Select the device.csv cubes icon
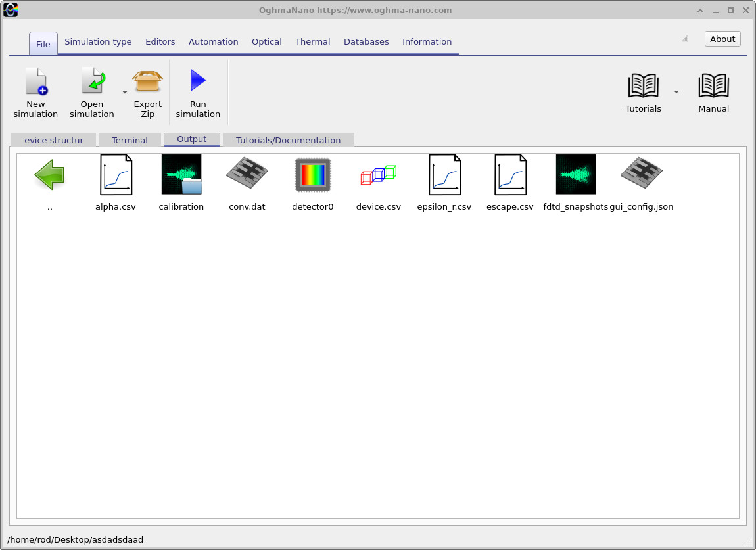This screenshot has width=756, height=550. pyautogui.click(x=379, y=175)
